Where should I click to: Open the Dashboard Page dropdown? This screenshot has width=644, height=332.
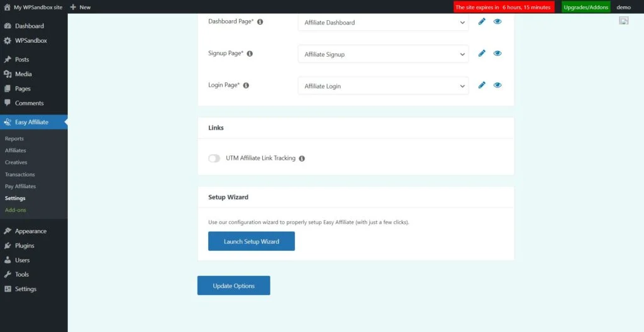tap(383, 23)
